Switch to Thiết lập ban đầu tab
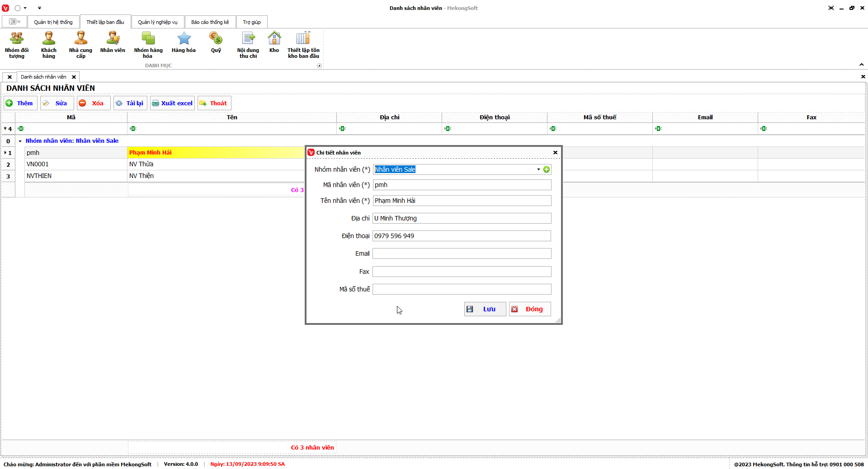This screenshot has width=868, height=469. [105, 22]
